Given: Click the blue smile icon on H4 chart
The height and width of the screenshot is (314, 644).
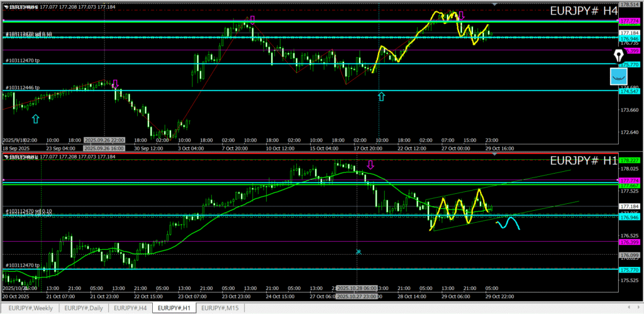Looking at the screenshot, I should pyautogui.click(x=619, y=77).
